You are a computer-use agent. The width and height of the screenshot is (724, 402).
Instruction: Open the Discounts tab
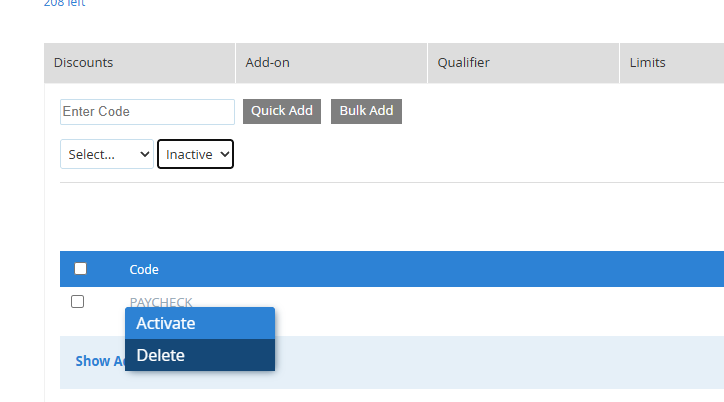[139, 63]
